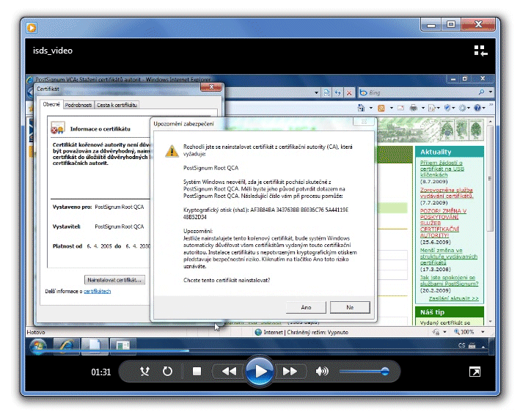Open POZOR! ZMĚNA V POSKYTOVÁNÍ link
The height and width of the screenshot is (420, 520).
pos(443,223)
